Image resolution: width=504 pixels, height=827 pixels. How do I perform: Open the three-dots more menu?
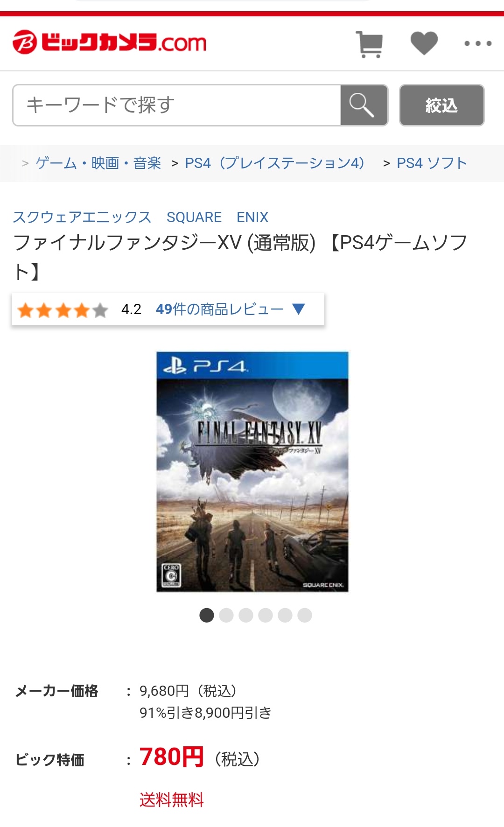[478, 43]
